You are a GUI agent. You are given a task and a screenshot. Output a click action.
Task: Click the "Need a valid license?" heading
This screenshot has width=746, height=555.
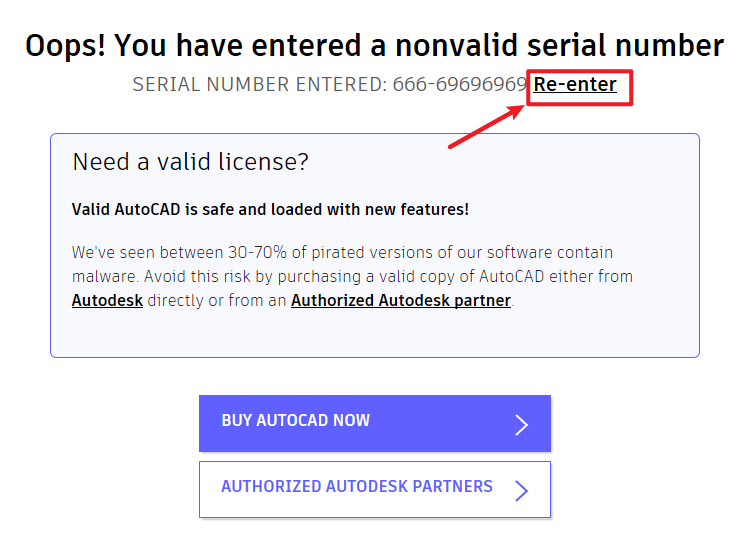(x=191, y=162)
